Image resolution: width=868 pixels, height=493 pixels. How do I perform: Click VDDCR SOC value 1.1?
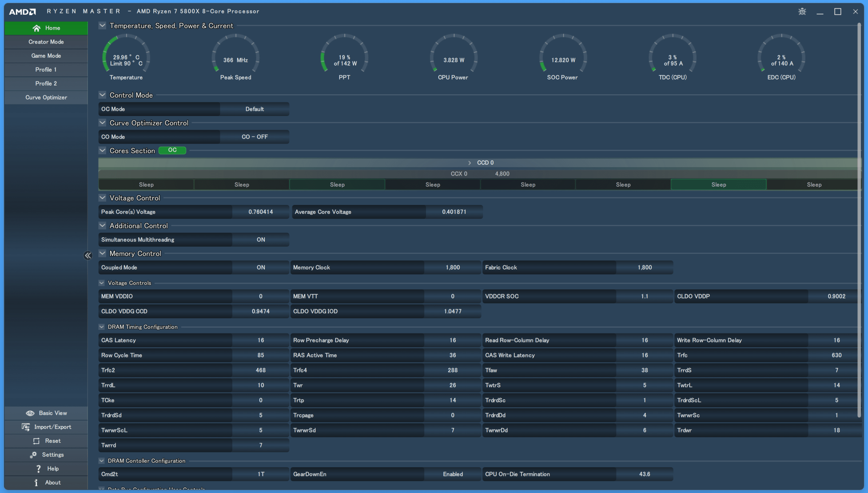point(645,296)
